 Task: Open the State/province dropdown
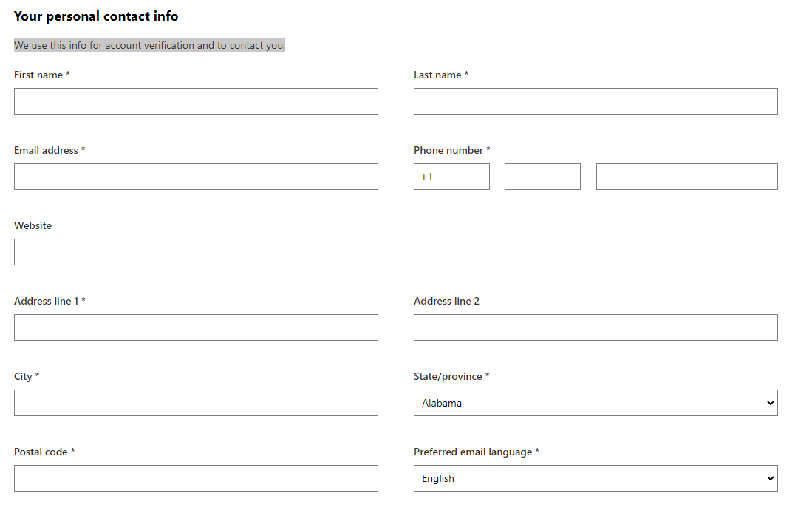tap(595, 403)
